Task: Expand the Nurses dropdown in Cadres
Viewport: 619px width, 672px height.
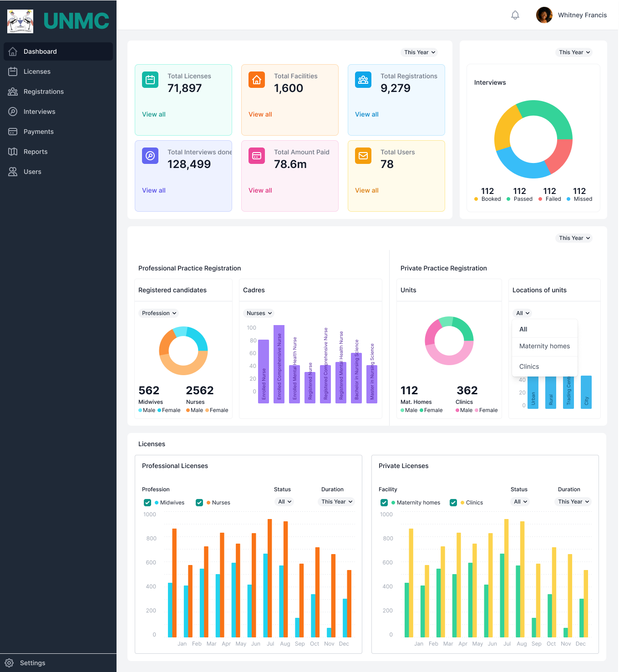Action: click(259, 313)
